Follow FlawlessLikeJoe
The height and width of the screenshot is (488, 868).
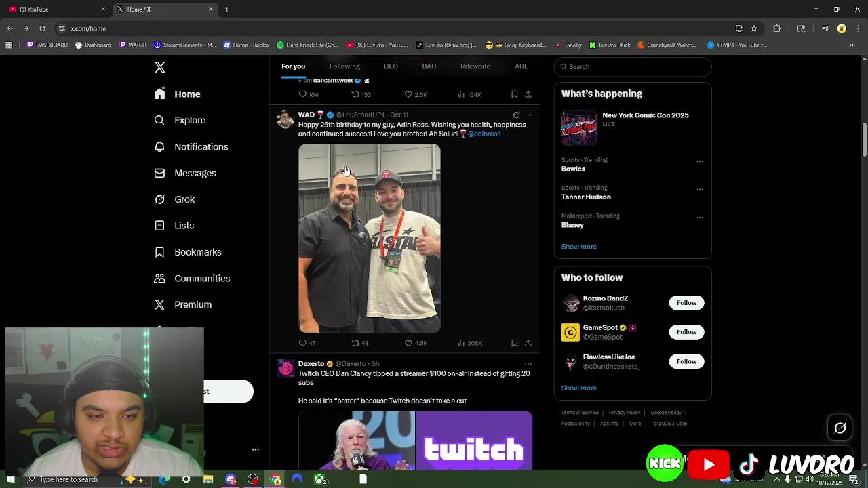[x=686, y=361]
